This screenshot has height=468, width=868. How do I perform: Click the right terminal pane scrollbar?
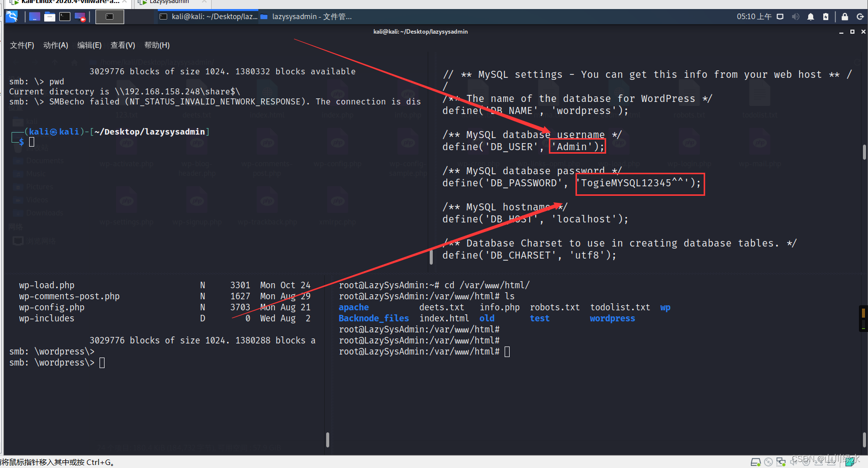pyautogui.click(x=864, y=152)
